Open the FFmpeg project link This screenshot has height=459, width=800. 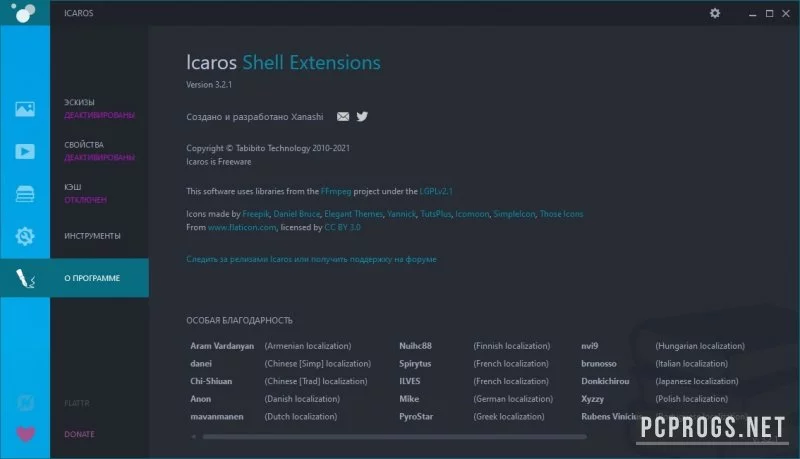tap(336, 191)
